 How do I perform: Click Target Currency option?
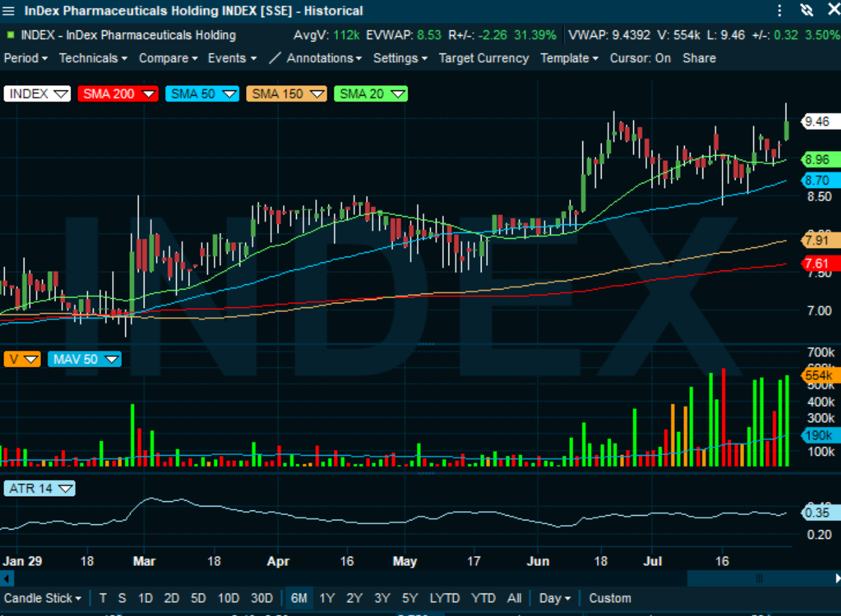(483, 58)
